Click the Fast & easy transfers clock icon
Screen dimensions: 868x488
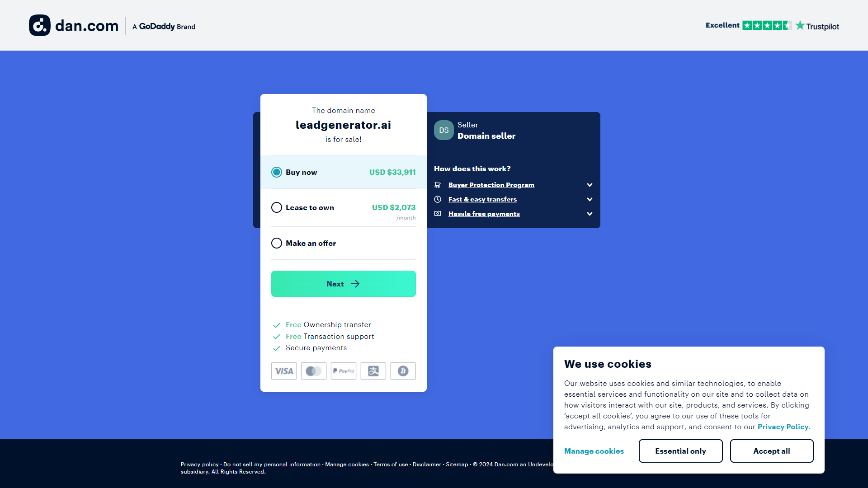(x=438, y=199)
